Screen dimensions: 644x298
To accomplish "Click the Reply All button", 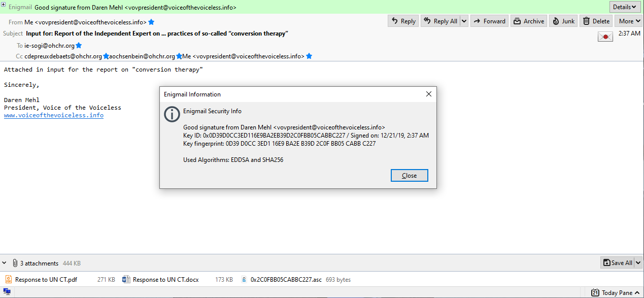I will pyautogui.click(x=439, y=21).
